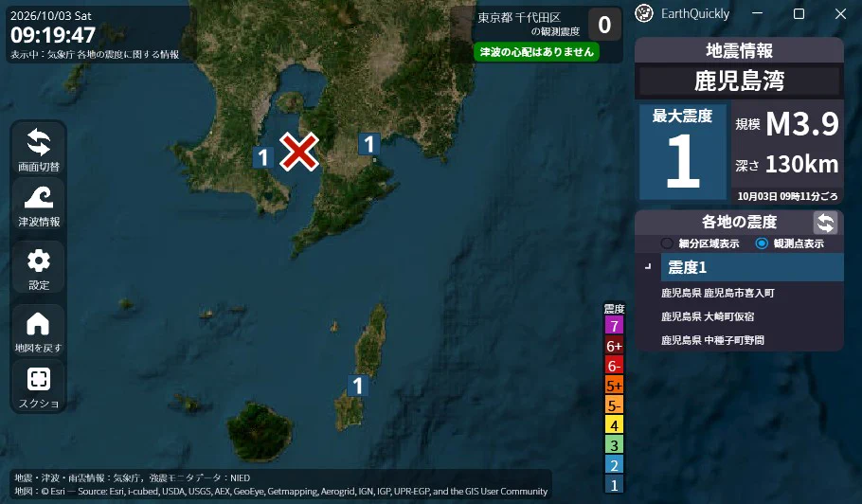
Task: Click the red 6- legend swatch
Action: click(x=614, y=366)
